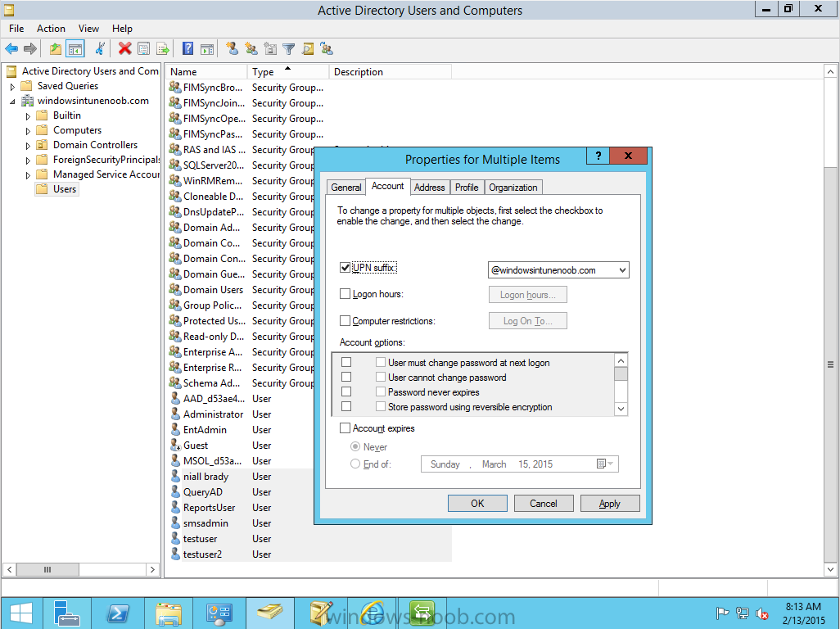Image resolution: width=840 pixels, height=629 pixels.
Task: Click the Action Center flag tray icon
Action: [722, 613]
